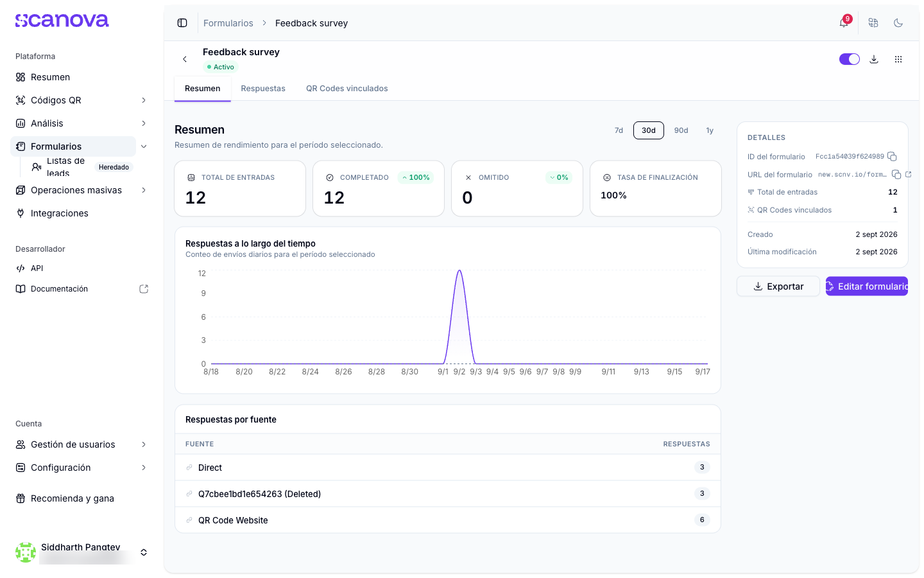Click the language translate icon
Image resolution: width=924 pixels, height=578 pixels.
click(x=873, y=23)
